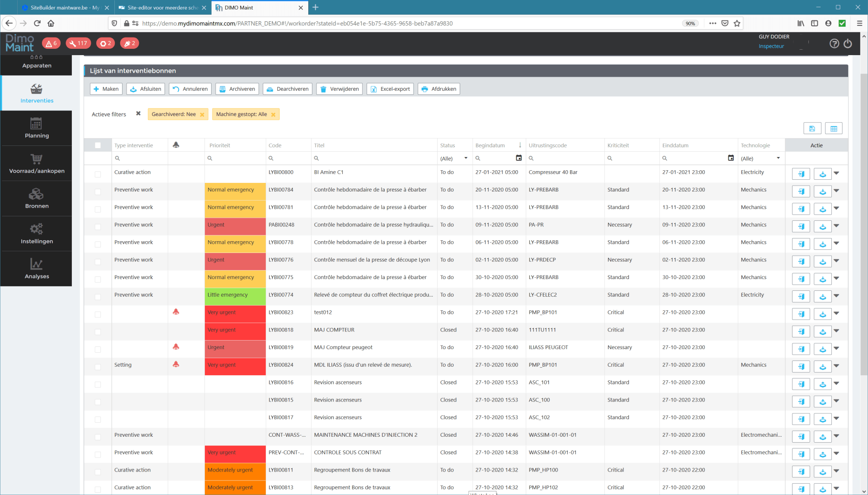This screenshot has width=868, height=495.
Task: Toggle the select-all rows checkbox
Action: 98,145
